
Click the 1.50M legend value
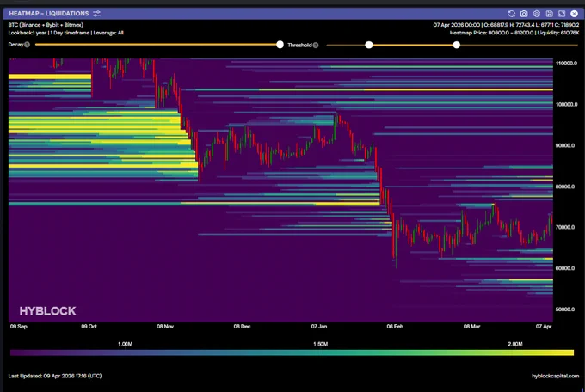[x=321, y=344]
